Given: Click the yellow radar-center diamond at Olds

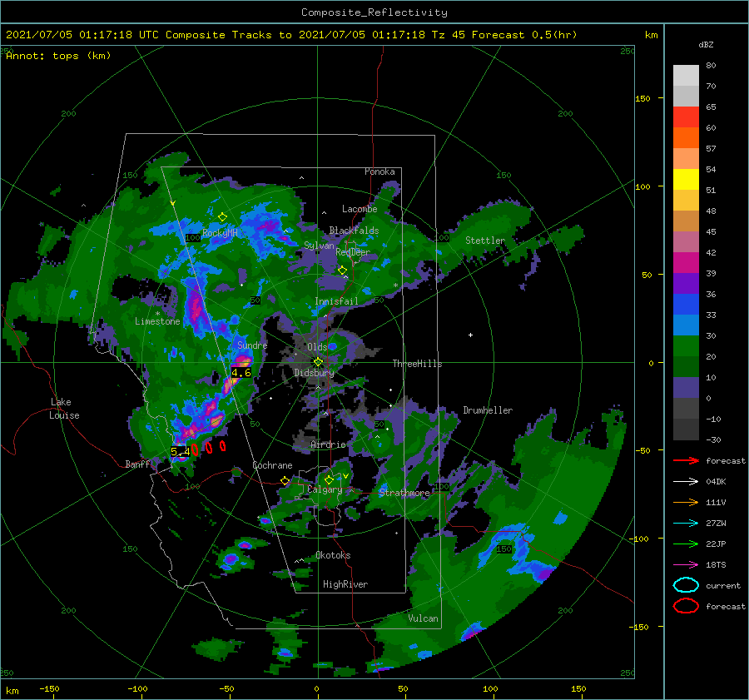Looking at the screenshot, I should tap(318, 362).
